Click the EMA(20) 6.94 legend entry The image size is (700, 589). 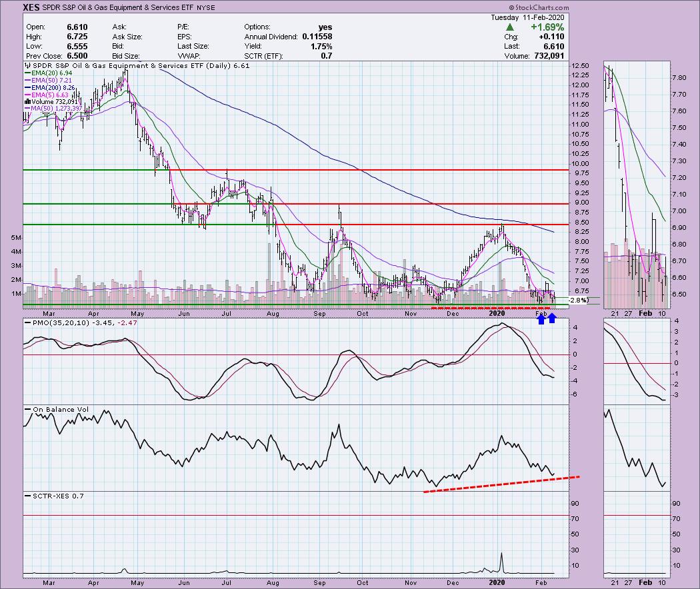coord(48,73)
